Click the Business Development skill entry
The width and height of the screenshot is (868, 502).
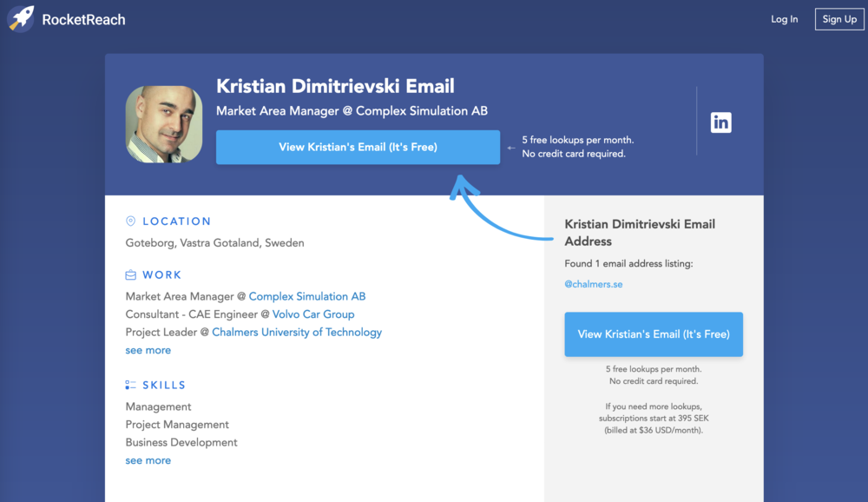(181, 442)
